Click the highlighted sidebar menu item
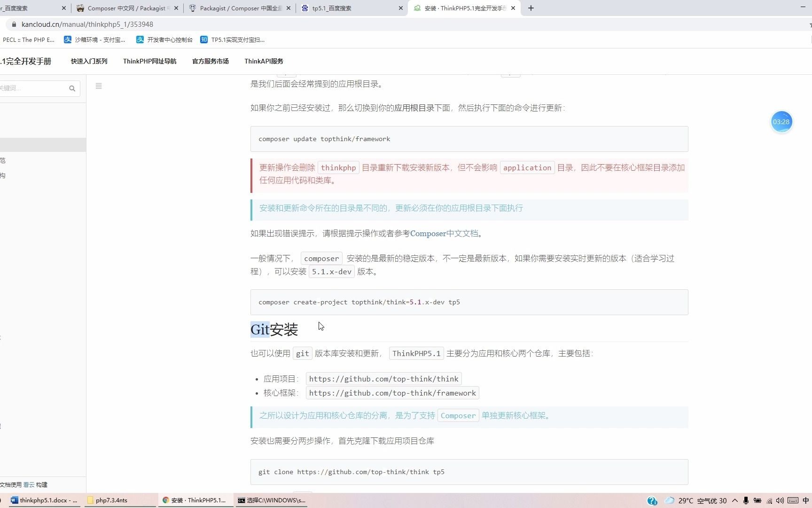The width and height of the screenshot is (812, 508). click(x=43, y=145)
